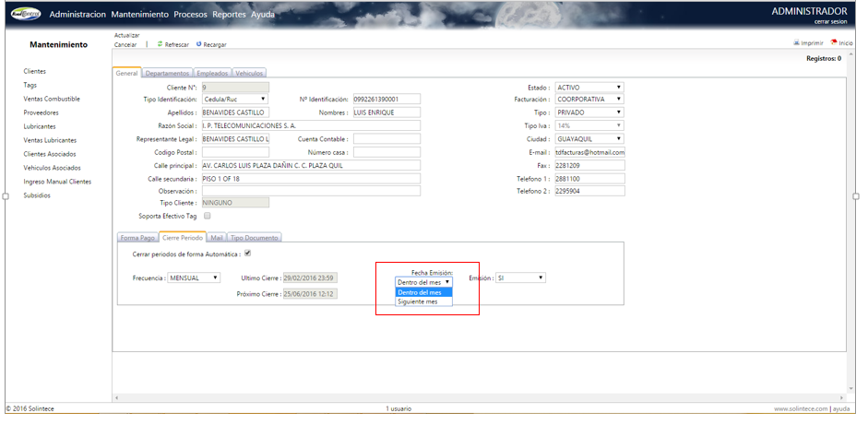Click the Cancelar button
Viewport: 868px width, 425px height.
tap(125, 44)
